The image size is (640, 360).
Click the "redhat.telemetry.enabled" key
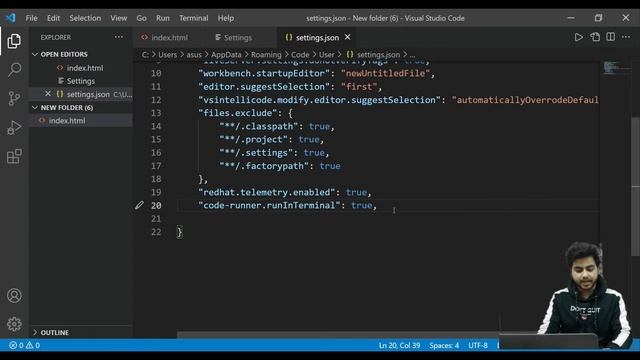point(267,192)
